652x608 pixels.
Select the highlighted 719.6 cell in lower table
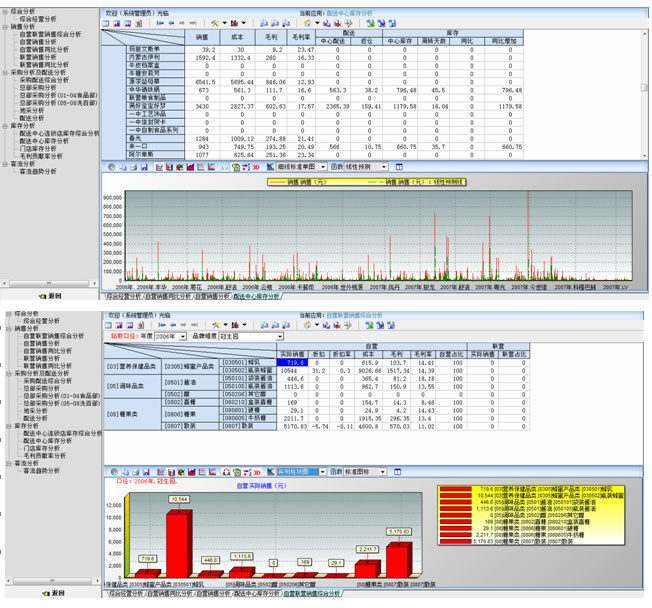[288, 362]
